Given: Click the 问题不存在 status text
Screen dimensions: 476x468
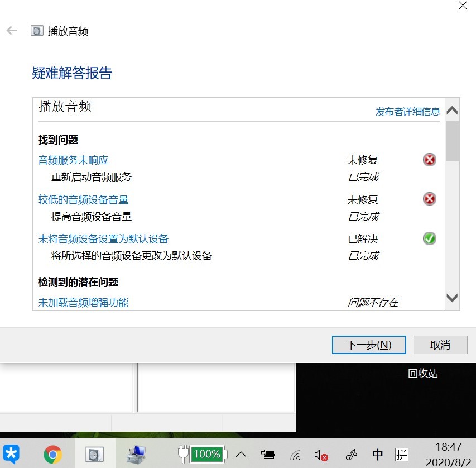Looking at the screenshot, I should (373, 303).
